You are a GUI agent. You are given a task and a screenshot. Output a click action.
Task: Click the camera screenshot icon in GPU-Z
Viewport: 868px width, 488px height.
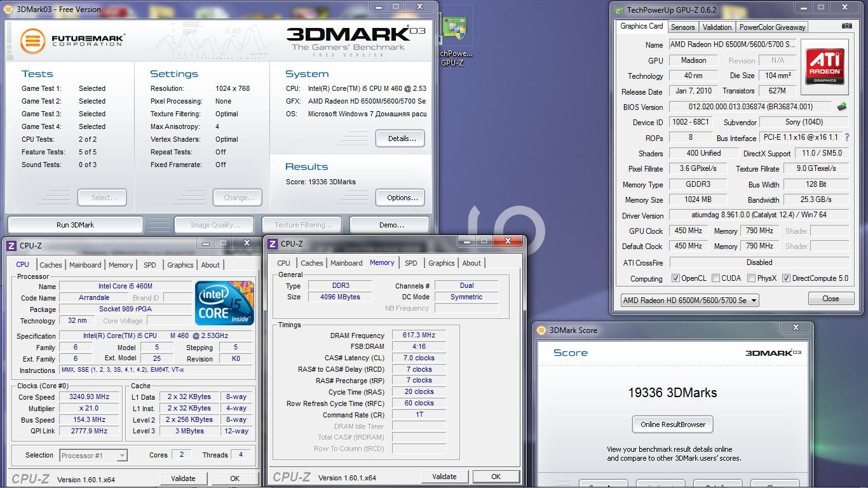[x=846, y=26]
